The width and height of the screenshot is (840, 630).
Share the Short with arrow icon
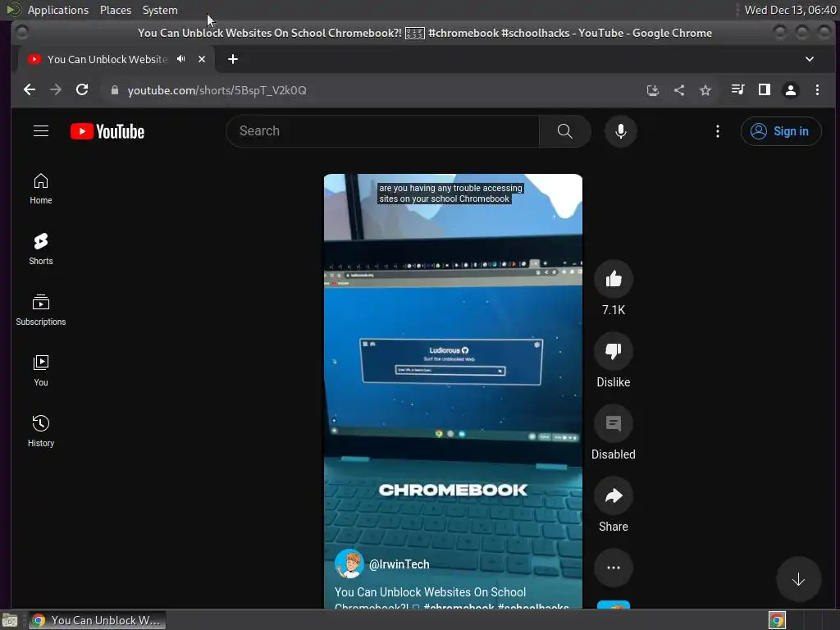coord(613,495)
